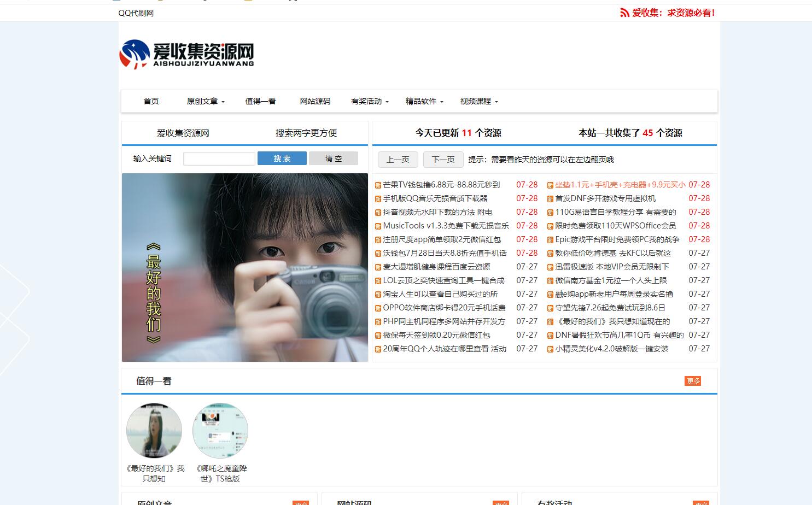This screenshot has width=812, height=505.
Task: Open 《最好的我们》我只想知 caption link
Action: [154, 473]
